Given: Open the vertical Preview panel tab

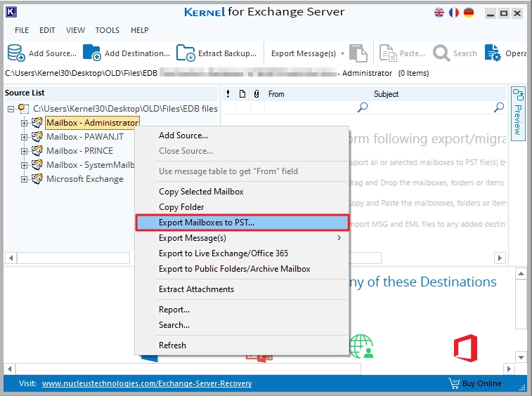Looking at the screenshot, I should (518, 112).
